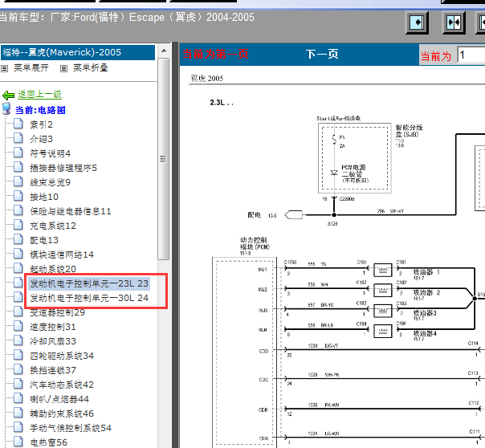The image size is (485, 448).
Task: Open 插接器修理程序5 entry
Action: [63, 168]
